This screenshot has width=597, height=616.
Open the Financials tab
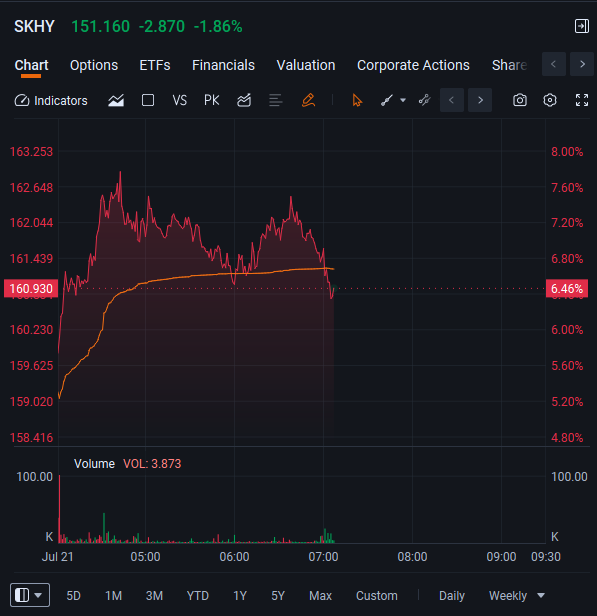pyautogui.click(x=223, y=65)
